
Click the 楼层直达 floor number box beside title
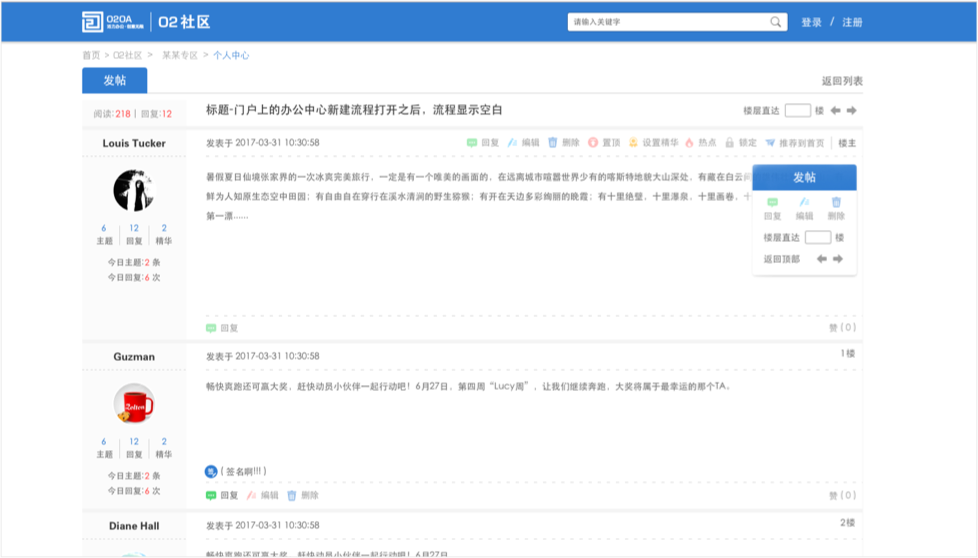(797, 111)
